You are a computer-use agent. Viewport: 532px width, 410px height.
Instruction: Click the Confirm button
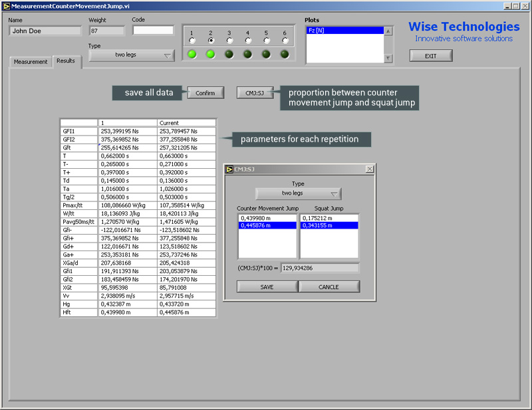click(205, 93)
